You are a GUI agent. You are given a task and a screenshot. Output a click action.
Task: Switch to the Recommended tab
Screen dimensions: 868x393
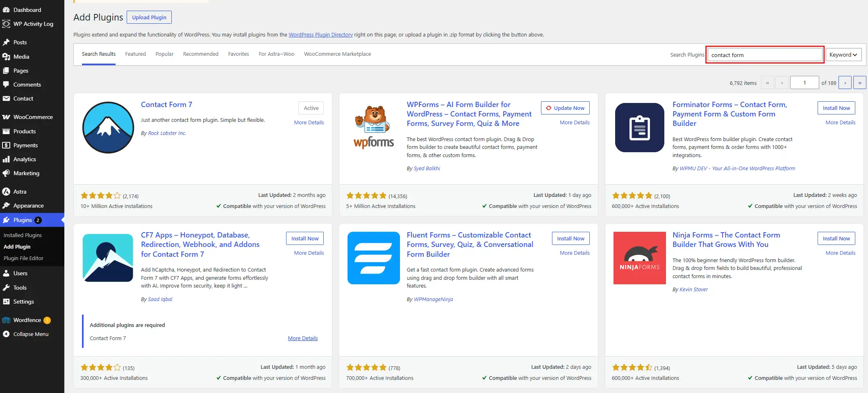tap(201, 54)
